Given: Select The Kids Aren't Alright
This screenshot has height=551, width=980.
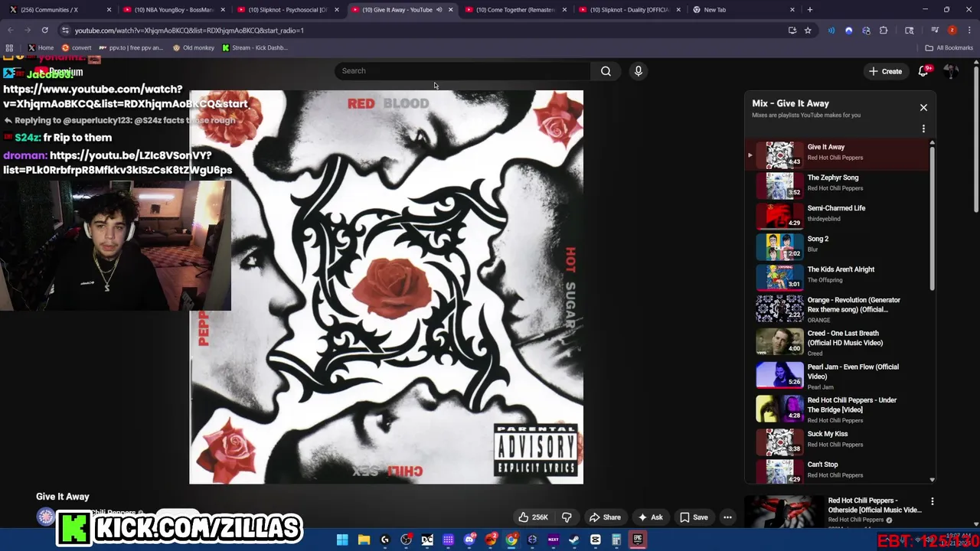Looking at the screenshot, I should click(x=838, y=276).
